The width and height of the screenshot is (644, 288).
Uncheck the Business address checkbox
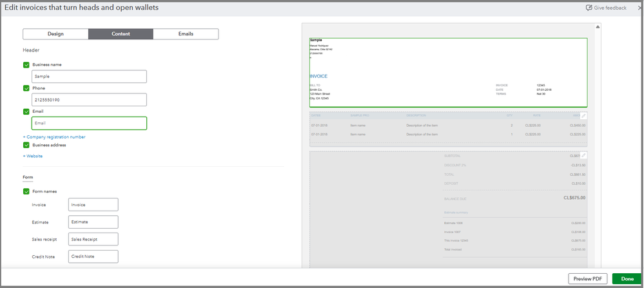click(26, 145)
